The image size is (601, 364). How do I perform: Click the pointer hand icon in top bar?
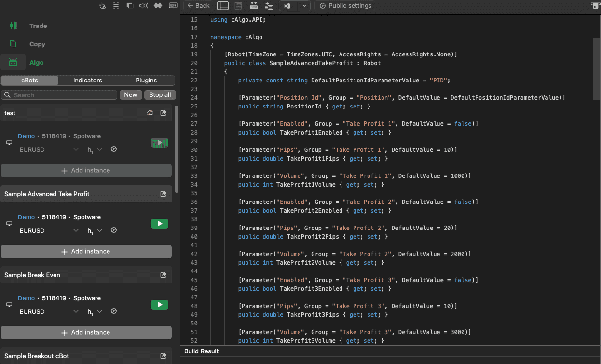102,6
